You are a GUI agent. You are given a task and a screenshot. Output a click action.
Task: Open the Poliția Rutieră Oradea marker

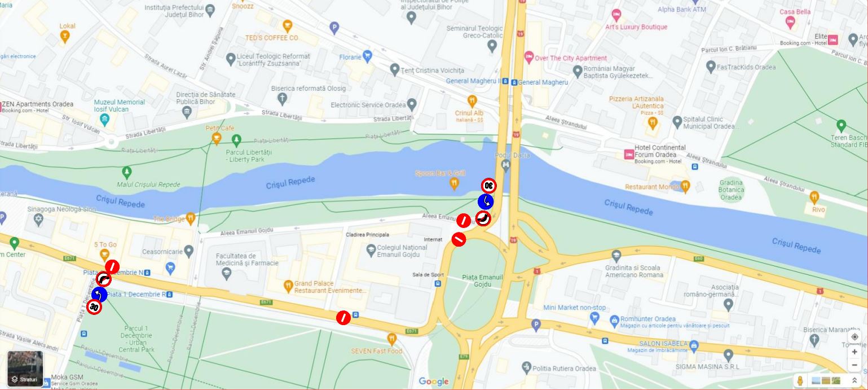526,369
